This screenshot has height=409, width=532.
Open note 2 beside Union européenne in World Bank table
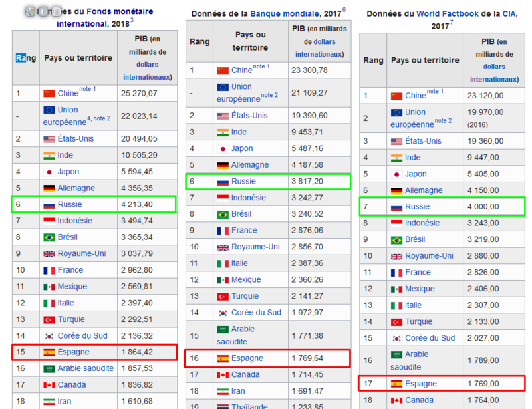click(269, 95)
